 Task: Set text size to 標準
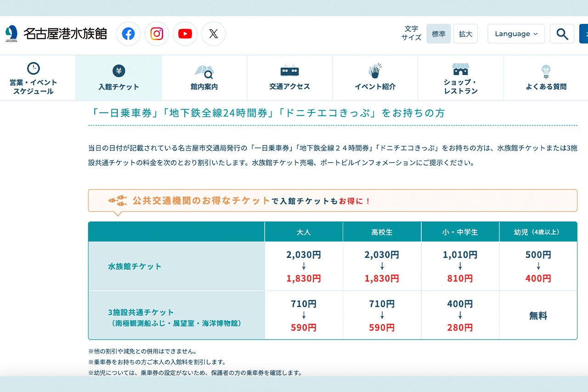(438, 34)
